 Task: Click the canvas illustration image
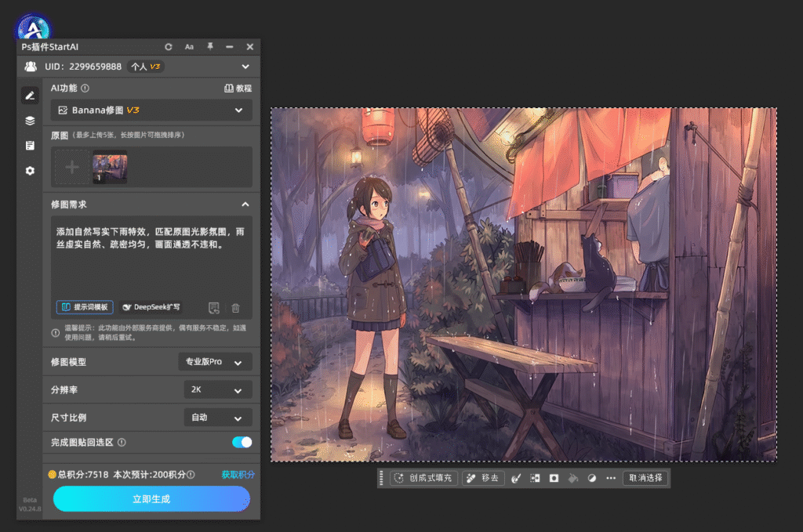pyautogui.click(x=524, y=284)
